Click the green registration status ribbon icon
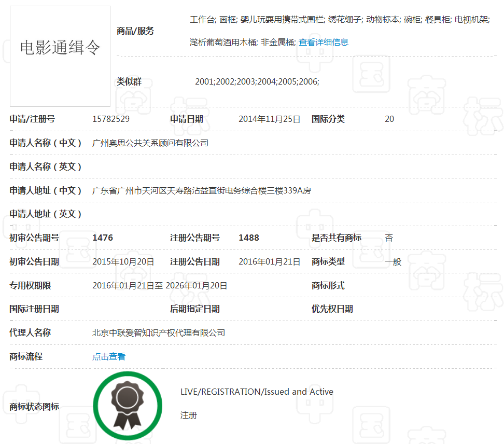504x444 pixels. click(x=127, y=406)
